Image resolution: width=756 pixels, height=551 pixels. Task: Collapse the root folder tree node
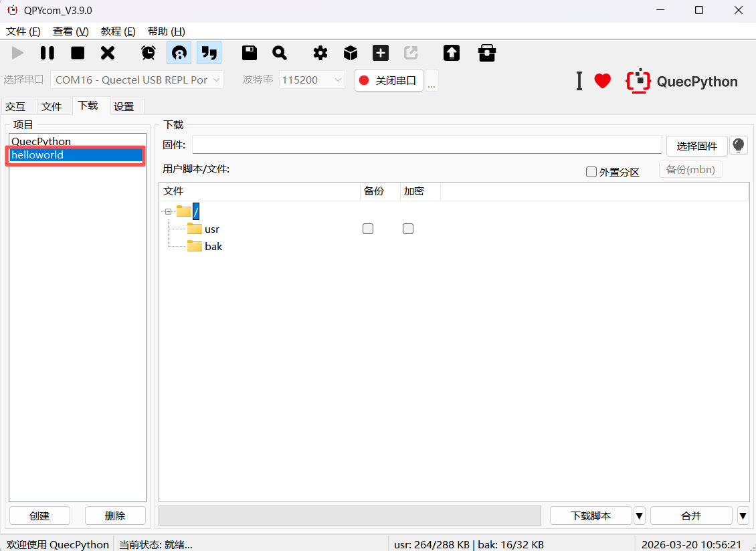[x=169, y=211]
